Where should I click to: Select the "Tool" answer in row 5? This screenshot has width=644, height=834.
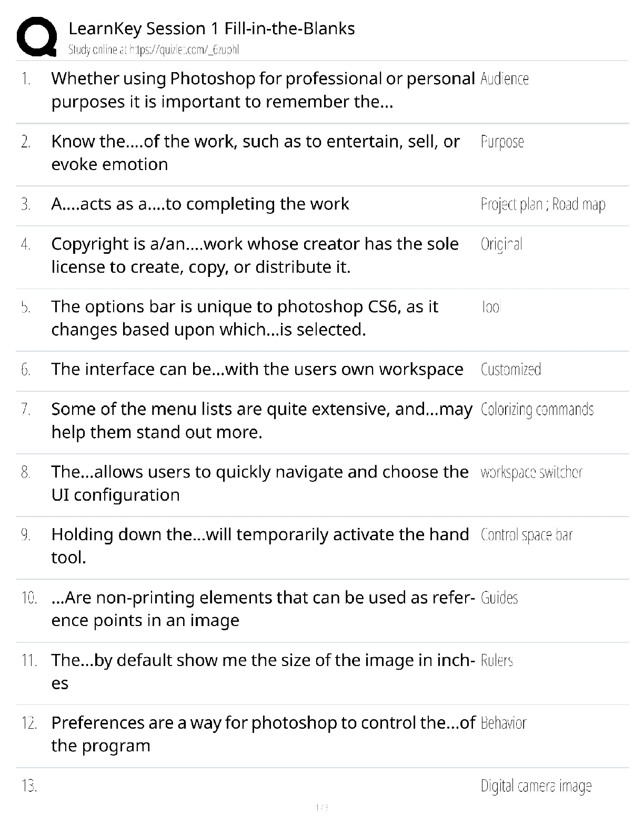[x=491, y=307]
